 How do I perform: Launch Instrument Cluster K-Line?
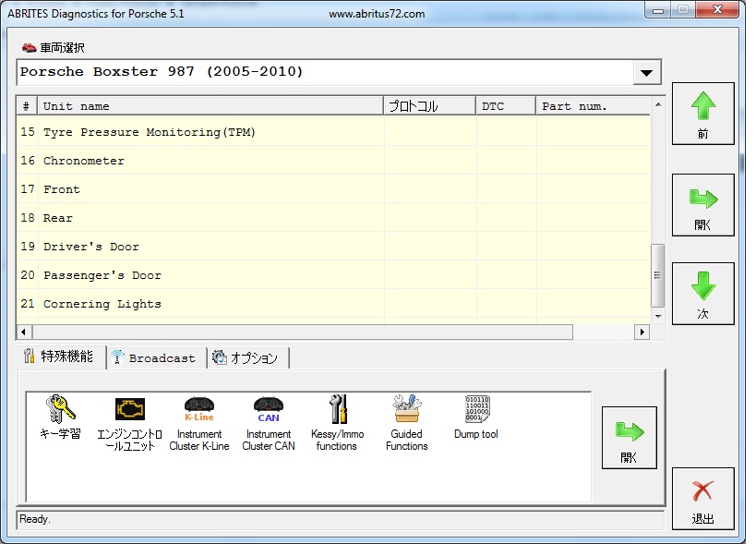(x=199, y=423)
